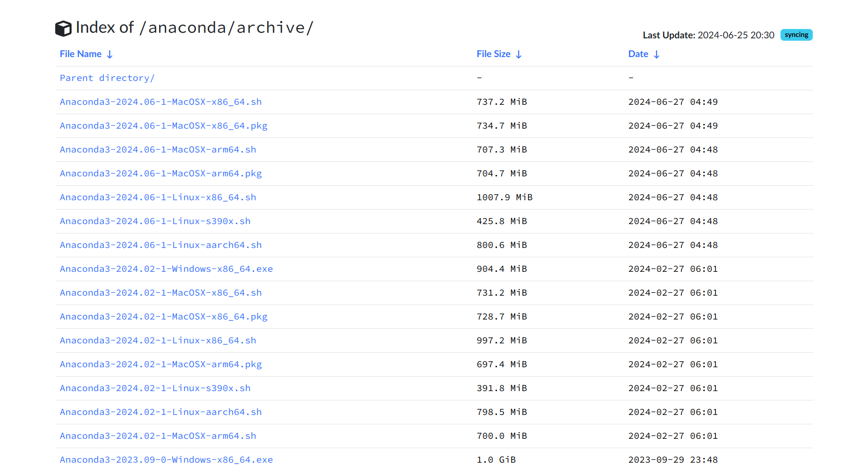The image size is (868, 465).
Task: Download Anaconda3-2024.02-1-Linux-aarch64.sh
Action: (161, 412)
